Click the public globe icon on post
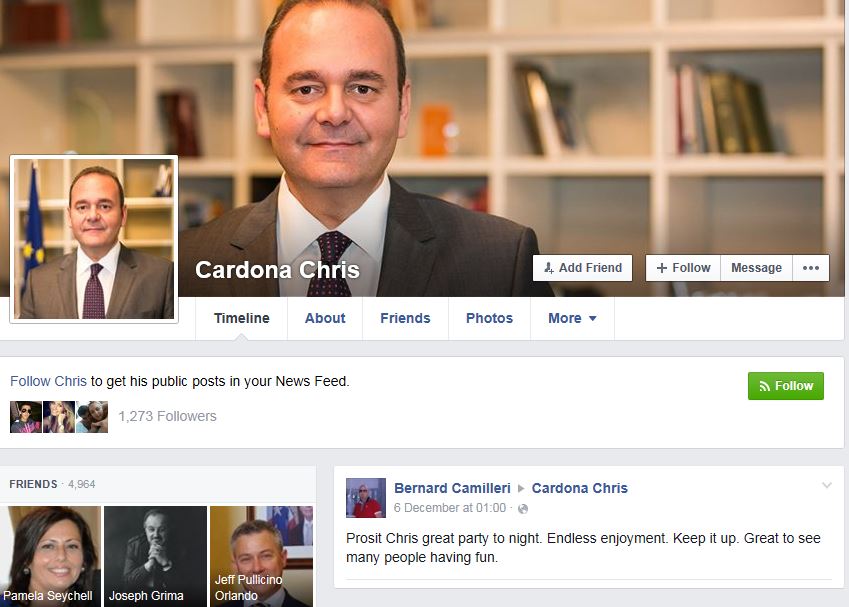The width and height of the screenshot is (849, 607). point(523,508)
